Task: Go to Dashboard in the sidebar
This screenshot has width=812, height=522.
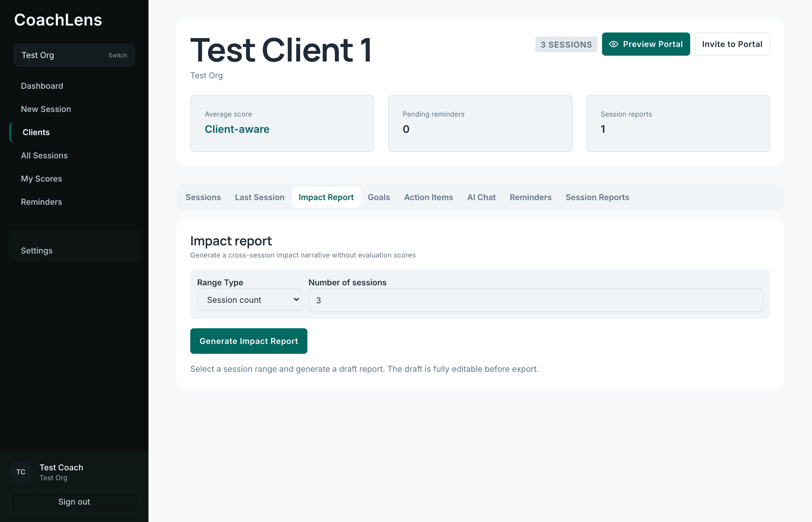Action: (x=74, y=86)
